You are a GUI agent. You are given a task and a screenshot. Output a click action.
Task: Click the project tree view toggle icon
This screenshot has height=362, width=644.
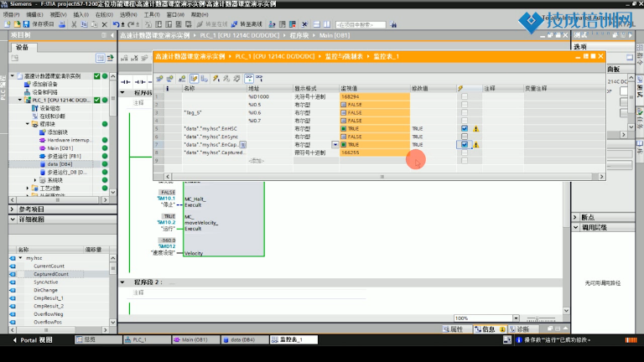[101, 59]
